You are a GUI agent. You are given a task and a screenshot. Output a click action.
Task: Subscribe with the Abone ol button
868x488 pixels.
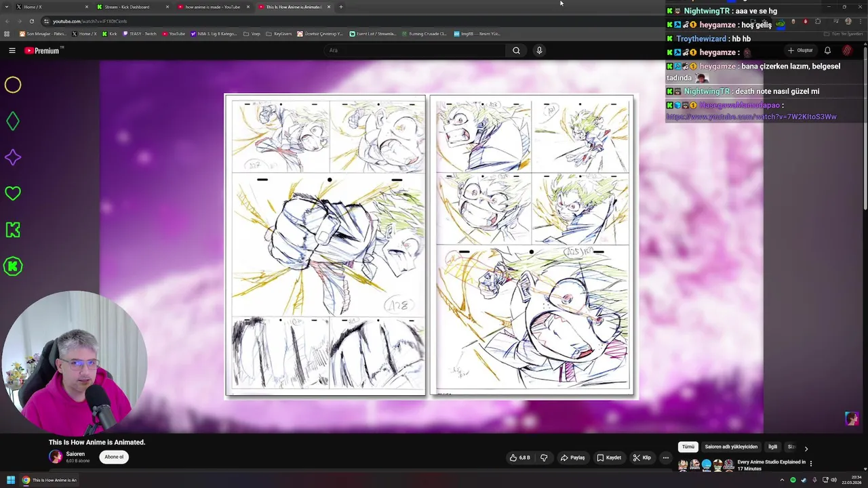point(114,457)
